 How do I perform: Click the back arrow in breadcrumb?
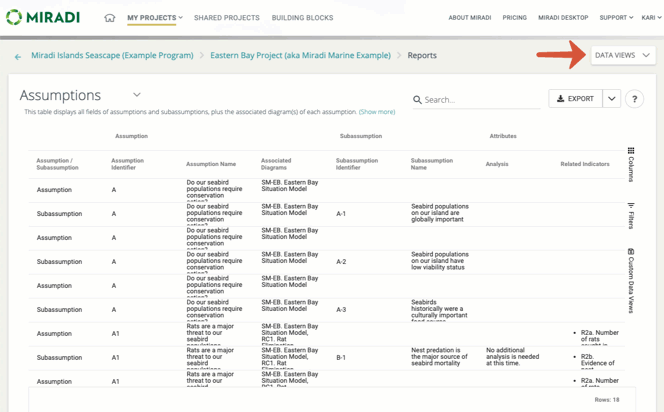(x=18, y=56)
